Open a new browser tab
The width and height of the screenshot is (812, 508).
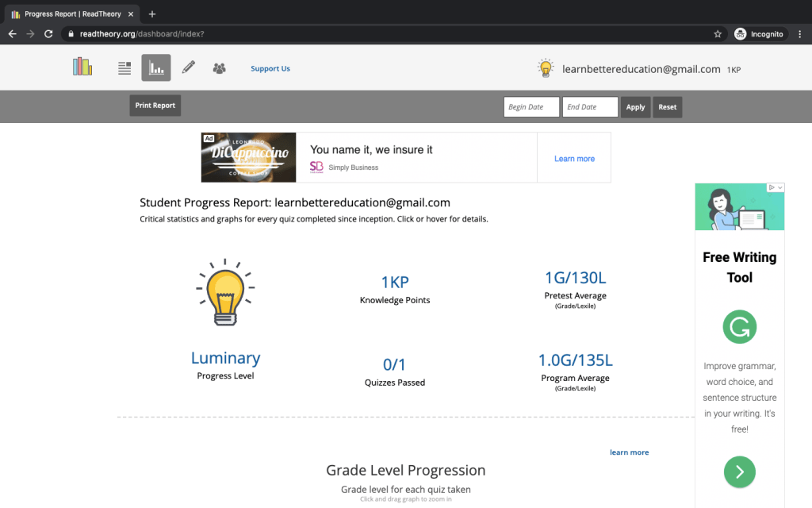152,13
